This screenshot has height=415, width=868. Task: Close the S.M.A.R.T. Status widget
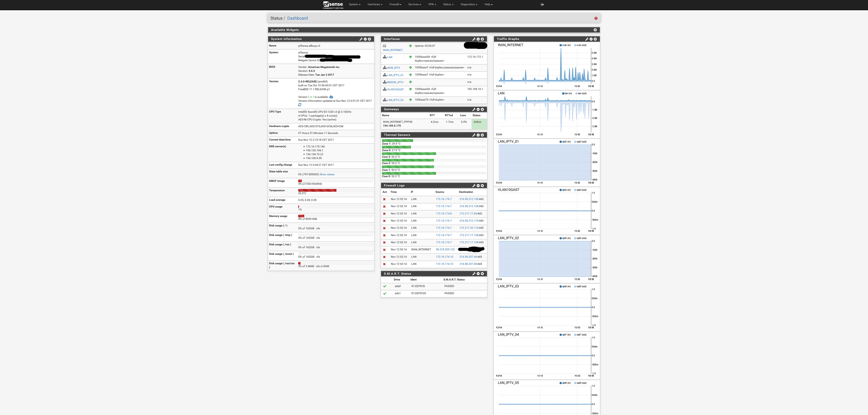[482, 274]
